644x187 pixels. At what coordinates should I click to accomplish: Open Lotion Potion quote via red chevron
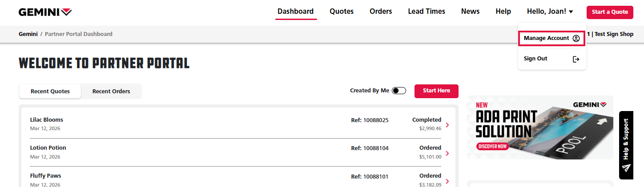point(447,153)
